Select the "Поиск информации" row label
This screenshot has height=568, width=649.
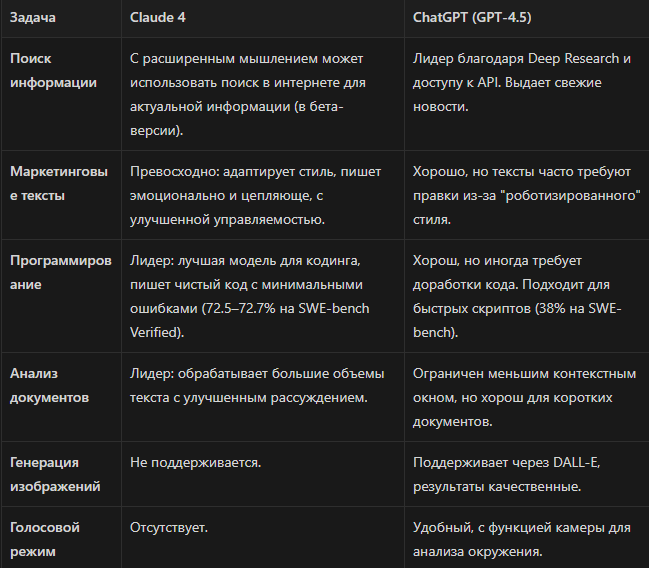pos(53,70)
